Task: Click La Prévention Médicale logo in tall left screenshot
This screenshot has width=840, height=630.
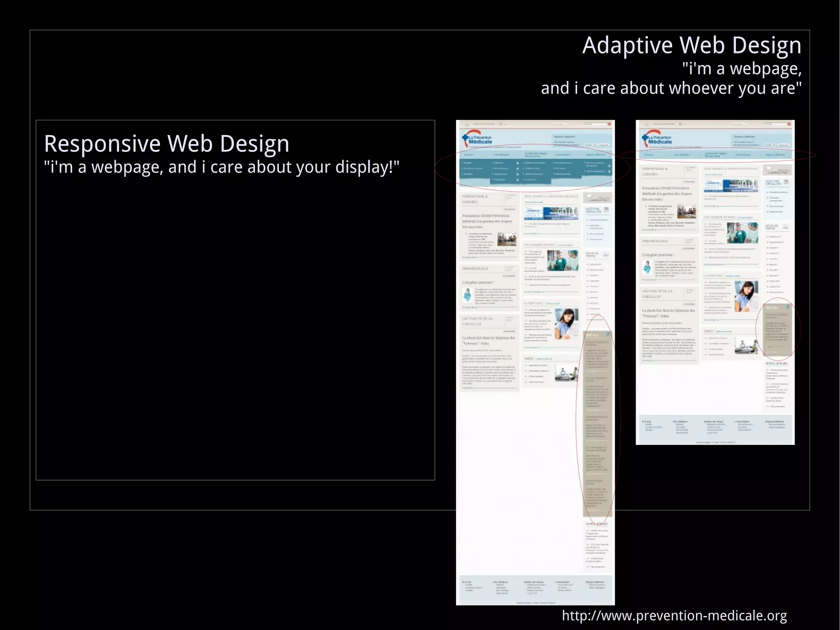Action: coord(477,140)
